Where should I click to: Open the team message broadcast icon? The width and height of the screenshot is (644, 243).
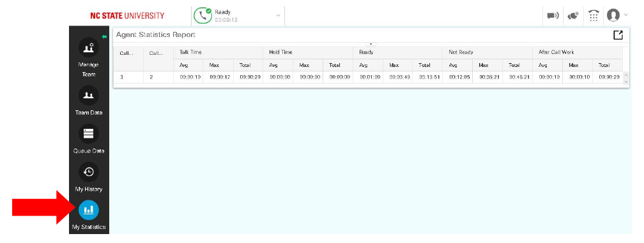[553, 16]
